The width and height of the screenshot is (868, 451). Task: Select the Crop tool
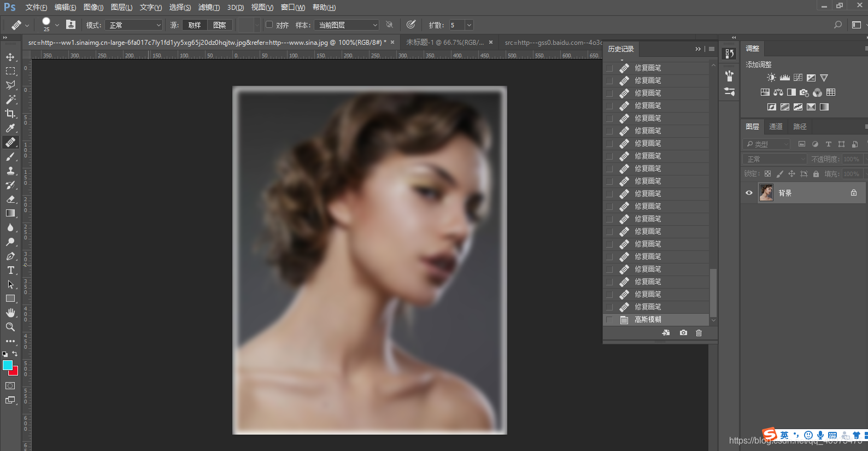10,114
